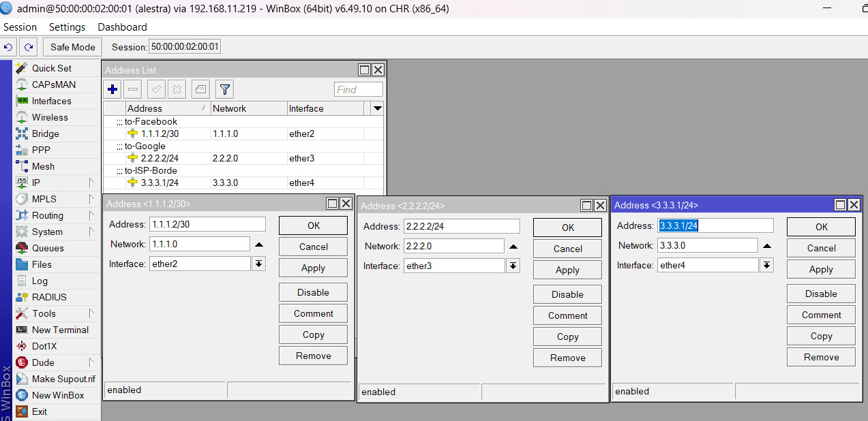Screen dimensions: 868x421
Task: Open the Wireless sidebar entry
Action: pos(50,117)
